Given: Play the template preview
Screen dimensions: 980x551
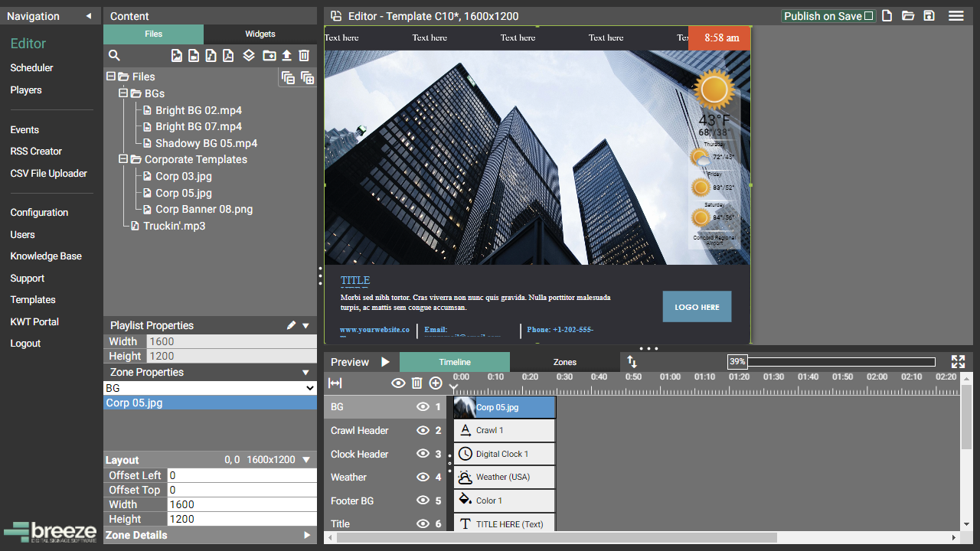Looking at the screenshot, I should (x=385, y=362).
